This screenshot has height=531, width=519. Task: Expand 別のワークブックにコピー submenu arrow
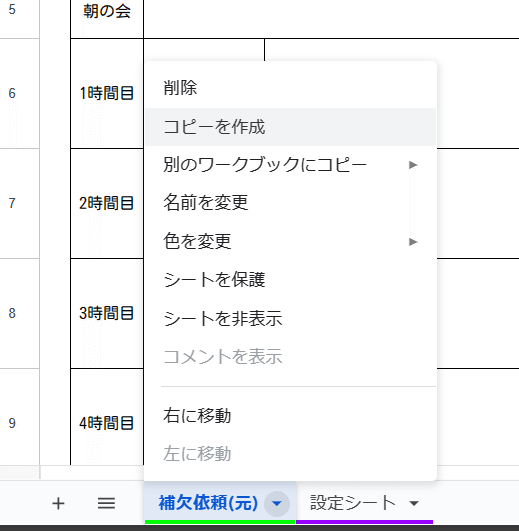[x=413, y=165]
